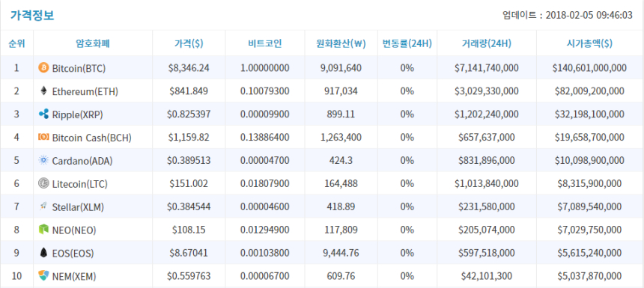Screen dimensions: 644x288
Task: Click the Ethereum diamond icon
Action: tap(43, 91)
